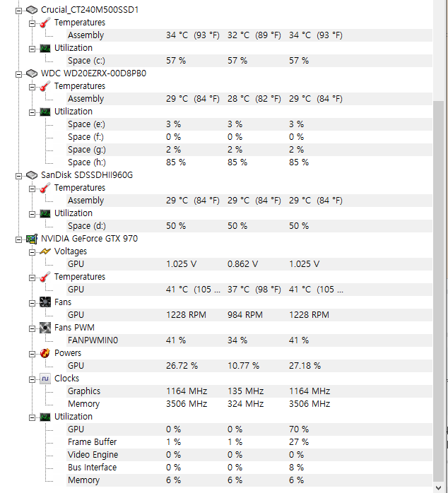Collapse the WDC WD20EZRX drive node
Viewport: 448px width, 493px height.
point(18,73)
